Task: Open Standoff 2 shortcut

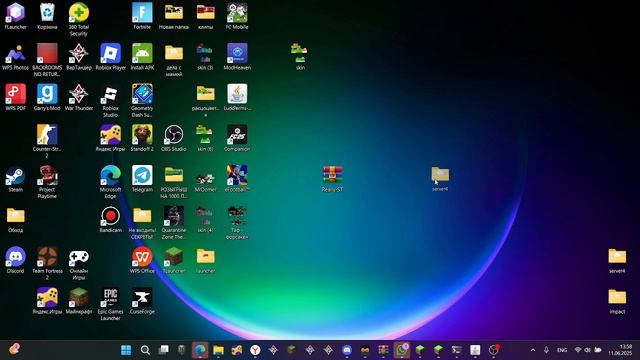Action: [142, 138]
